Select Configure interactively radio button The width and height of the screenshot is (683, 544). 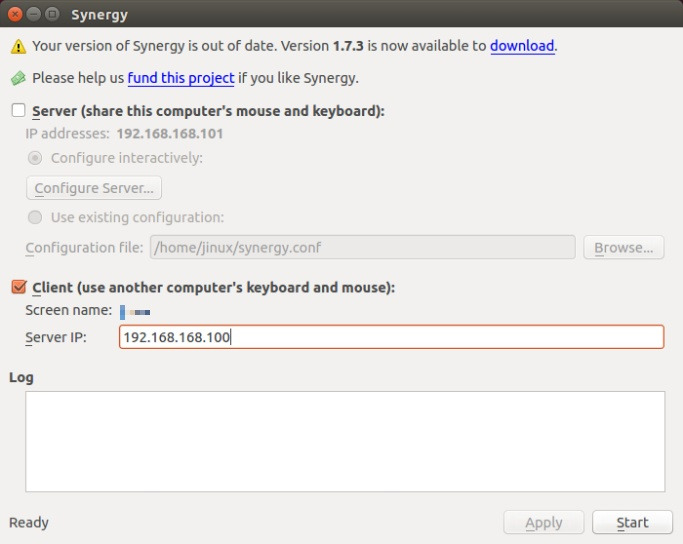tap(35, 158)
